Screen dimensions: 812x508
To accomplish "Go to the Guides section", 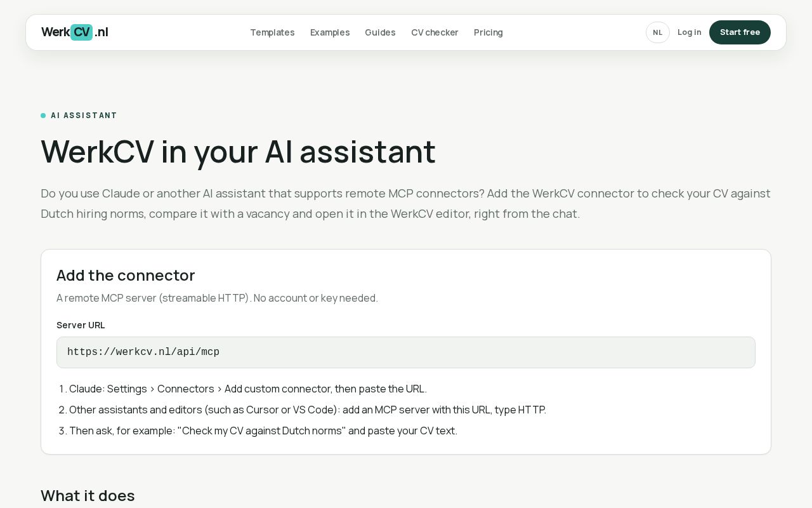I will 380,32.
